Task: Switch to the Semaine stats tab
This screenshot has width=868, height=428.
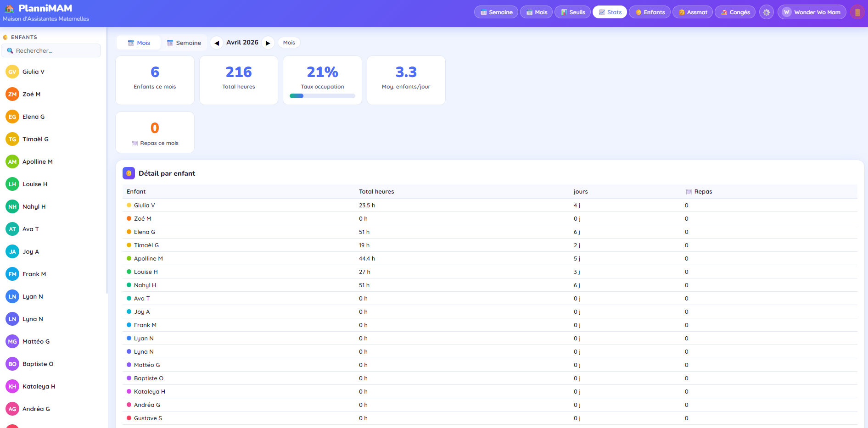Action: pos(184,43)
